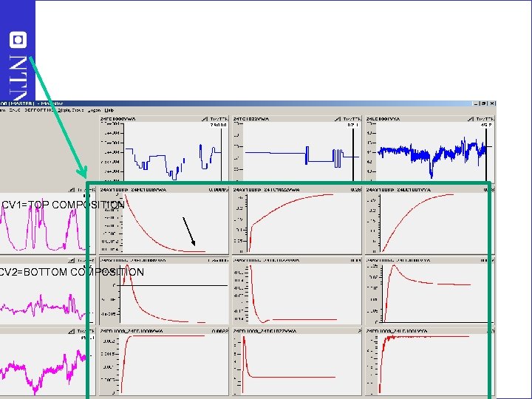
Task: Open the CALC menu
Action: [15, 110]
